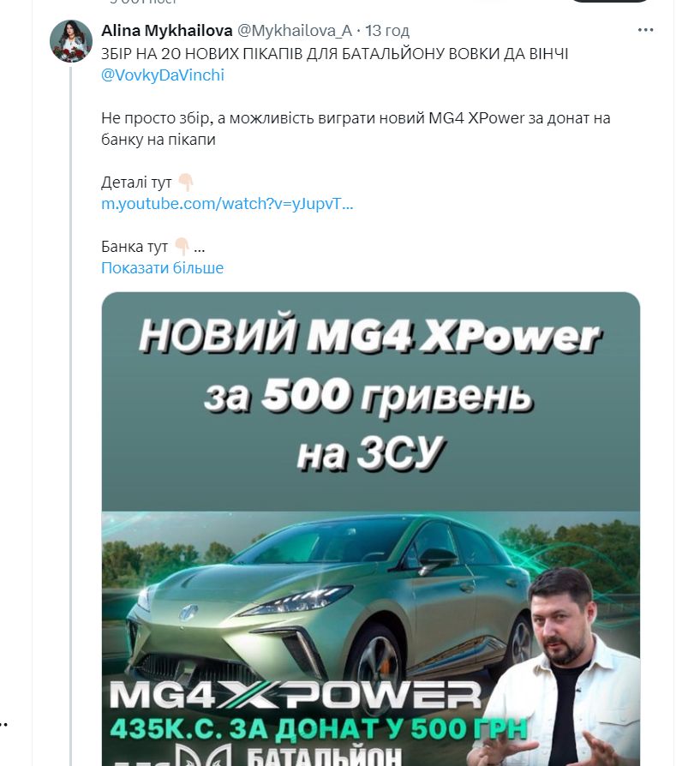Image resolution: width=700 pixels, height=766 pixels.
Task: Click the @Mykhailova_A handle
Action: tap(294, 31)
